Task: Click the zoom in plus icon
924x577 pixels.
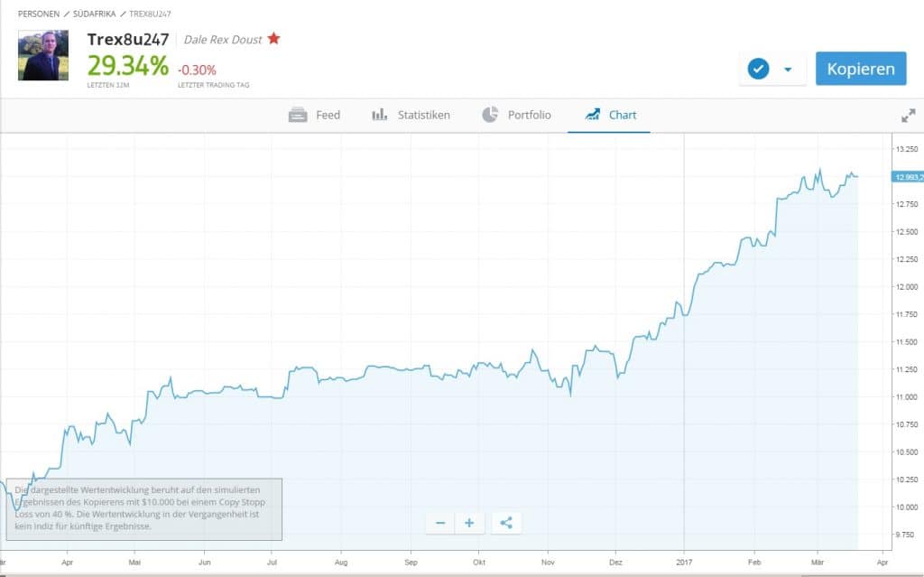Action: (469, 523)
